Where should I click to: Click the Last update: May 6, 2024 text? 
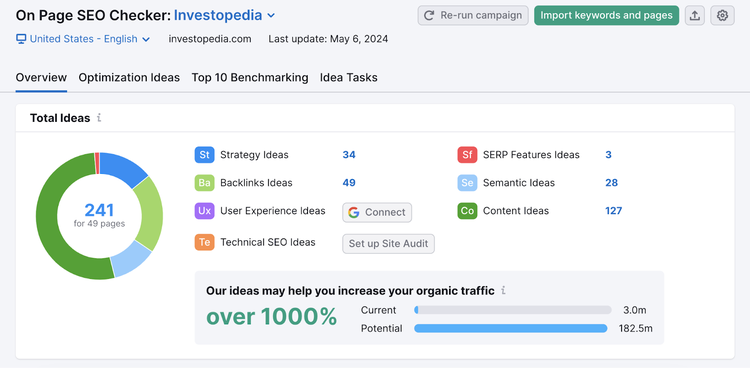coord(328,39)
